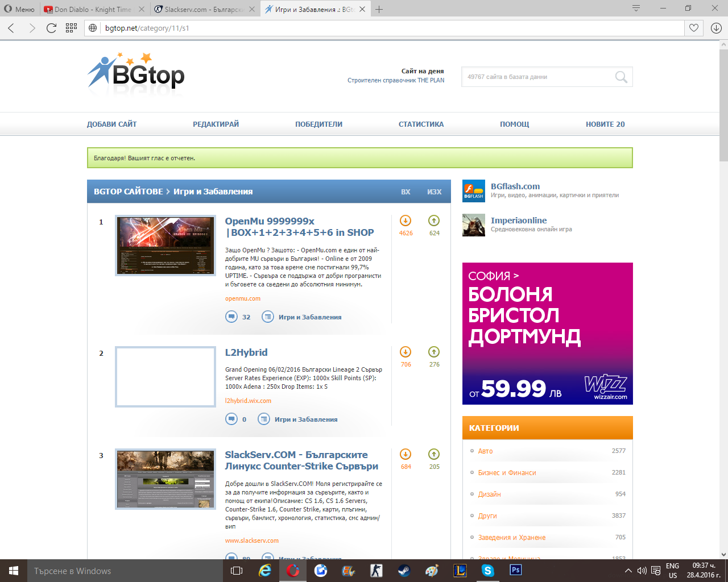
Task: Switch to the Don Diablo - Knight Time tab
Action: 94,9
